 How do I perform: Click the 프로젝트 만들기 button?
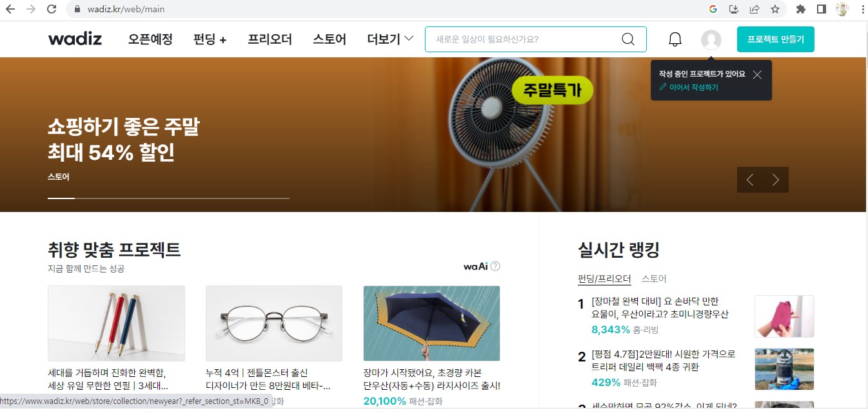(776, 39)
